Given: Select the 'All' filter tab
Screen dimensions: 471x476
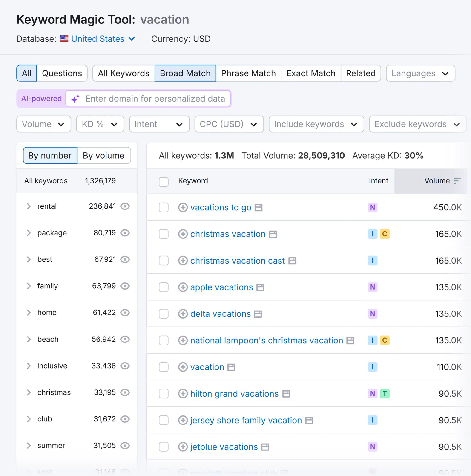Looking at the screenshot, I should (27, 73).
